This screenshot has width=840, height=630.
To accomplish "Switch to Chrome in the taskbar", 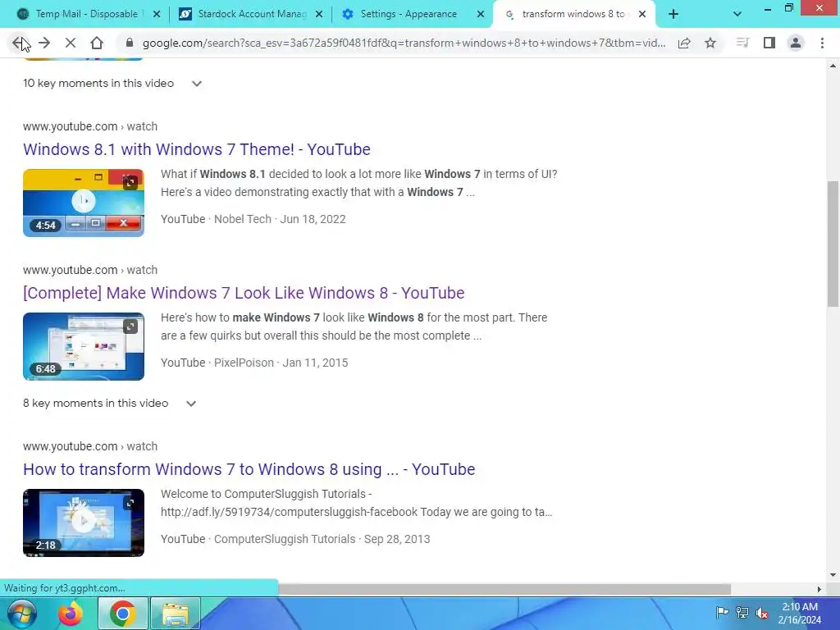I will point(123,614).
